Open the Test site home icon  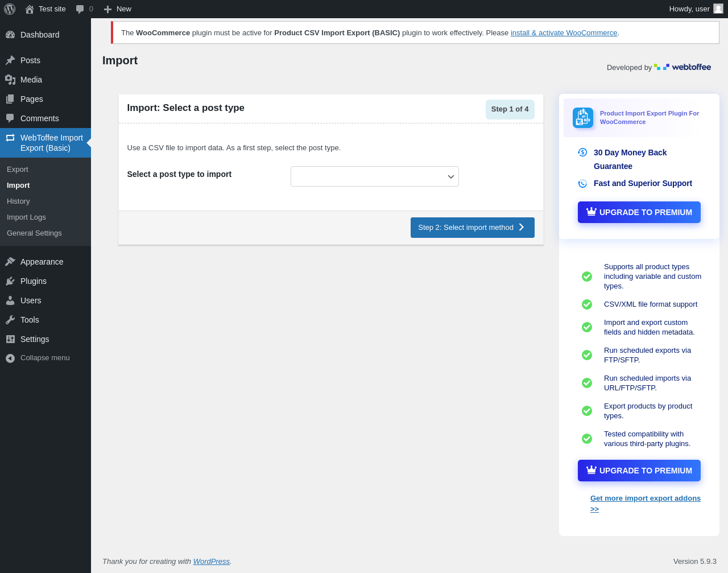pyautogui.click(x=30, y=9)
